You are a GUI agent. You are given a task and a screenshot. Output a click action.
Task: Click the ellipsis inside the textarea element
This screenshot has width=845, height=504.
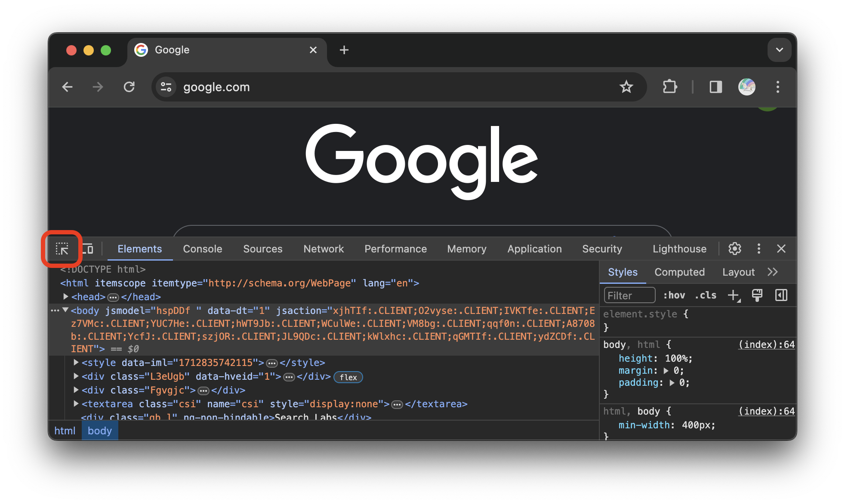point(397,404)
